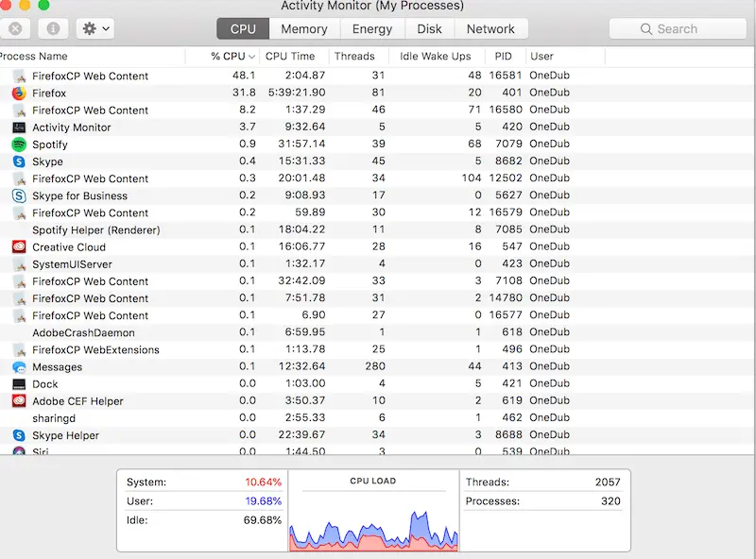Click the quit process X toolbar button
The image size is (756, 559).
[15, 29]
